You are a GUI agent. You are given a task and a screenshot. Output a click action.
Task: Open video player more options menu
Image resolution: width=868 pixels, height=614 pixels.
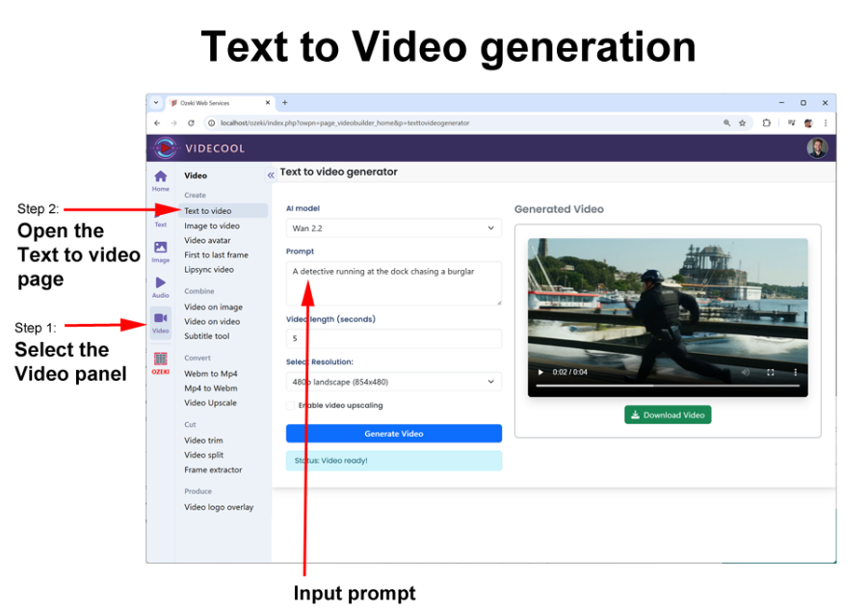point(796,372)
